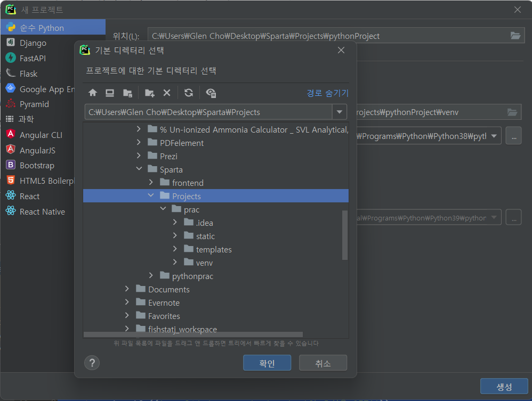532x401 pixels.
Task: Go to Desktop directory icon
Action: pyautogui.click(x=110, y=93)
